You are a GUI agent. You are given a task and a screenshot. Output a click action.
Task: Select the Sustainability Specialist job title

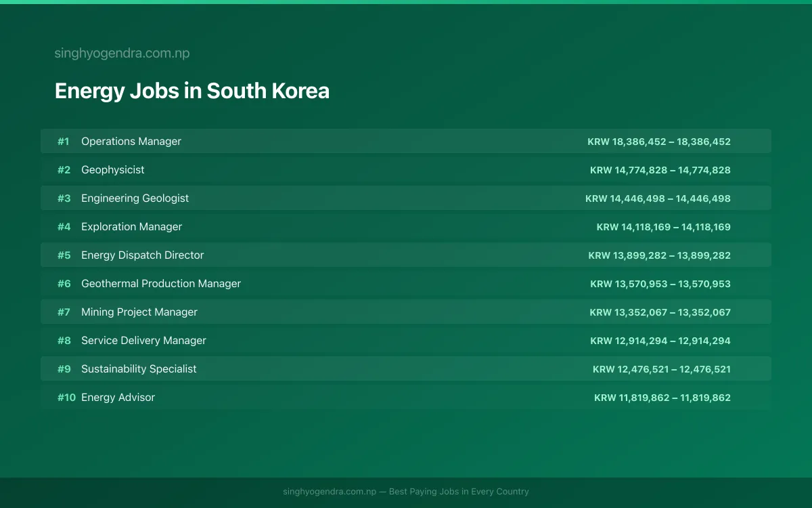(139, 369)
